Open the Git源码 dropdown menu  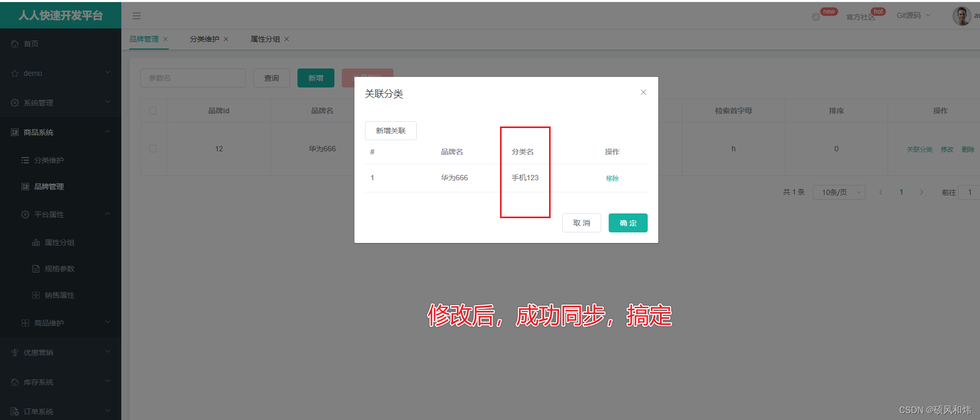coord(914,16)
